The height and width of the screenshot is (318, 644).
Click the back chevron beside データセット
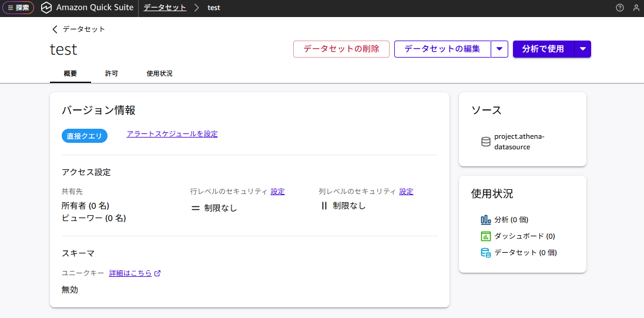[55, 29]
